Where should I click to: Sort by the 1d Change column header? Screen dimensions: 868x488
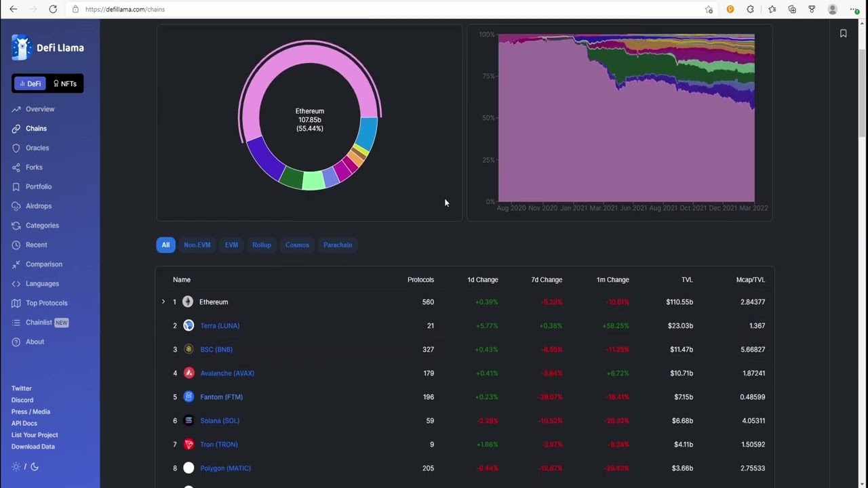pyautogui.click(x=483, y=279)
